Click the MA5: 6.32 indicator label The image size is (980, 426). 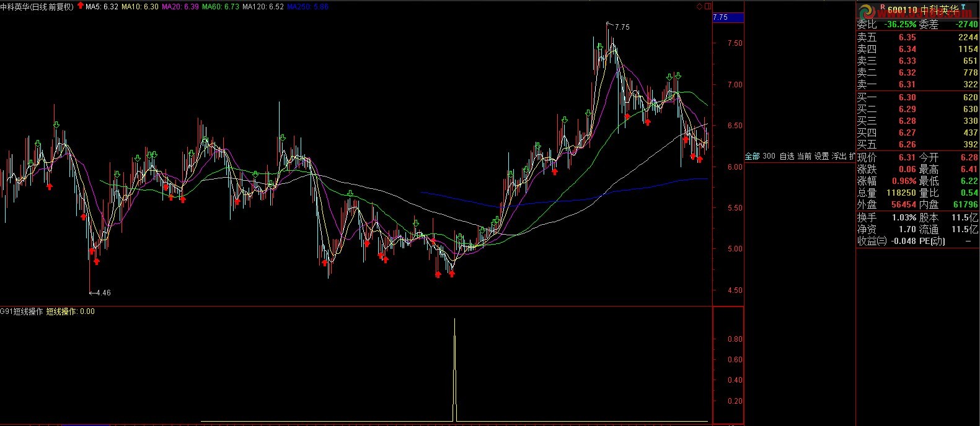coord(102,7)
